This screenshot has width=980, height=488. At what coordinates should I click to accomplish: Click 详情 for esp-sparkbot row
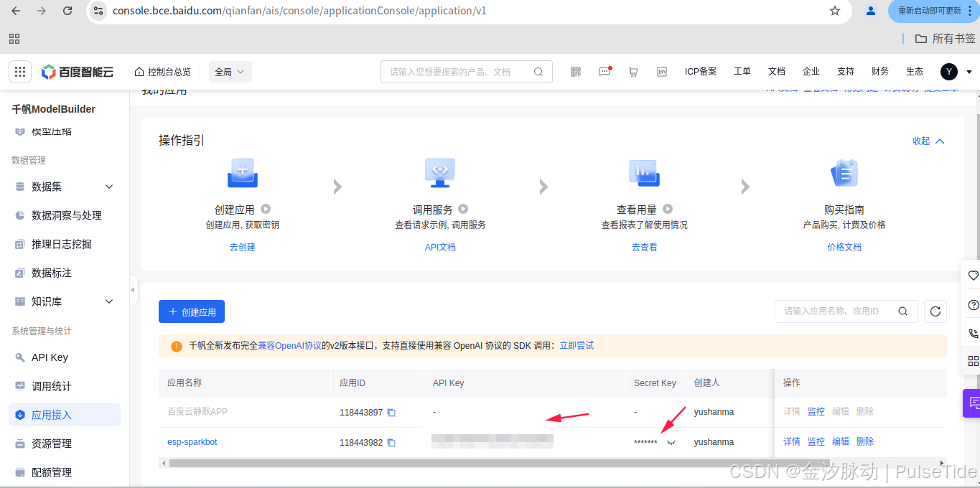792,442
